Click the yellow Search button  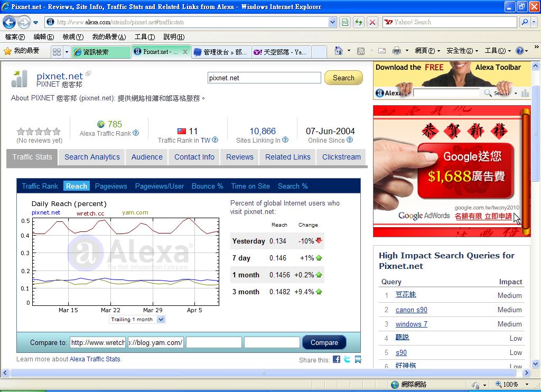point(343,78)
